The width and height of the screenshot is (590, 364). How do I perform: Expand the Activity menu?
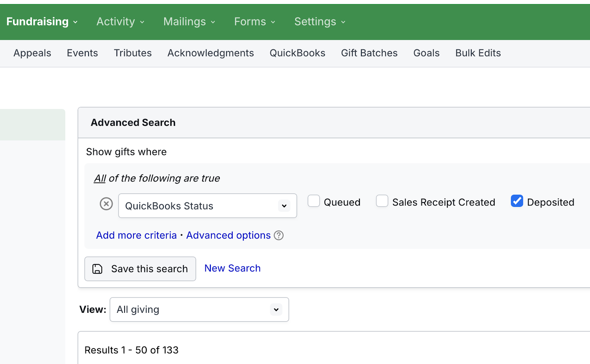pyautogui.click(x=120, y=22)
